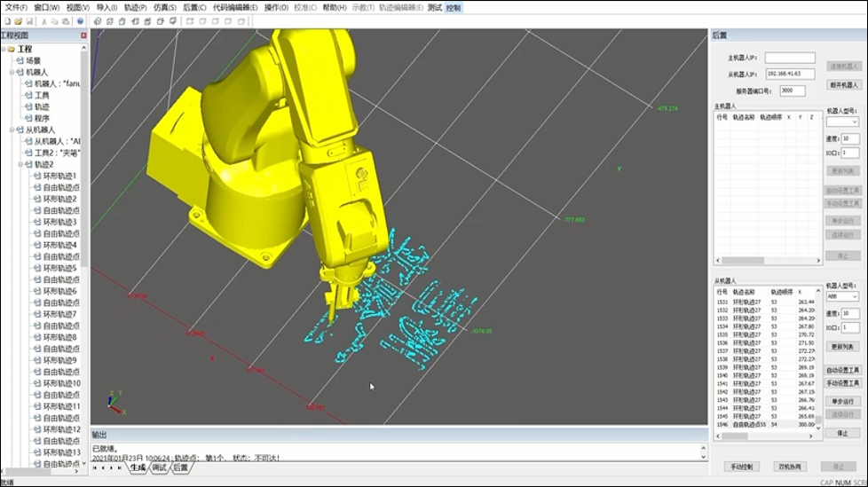Click the 主机器人IP input field

(x=789, y=59)
